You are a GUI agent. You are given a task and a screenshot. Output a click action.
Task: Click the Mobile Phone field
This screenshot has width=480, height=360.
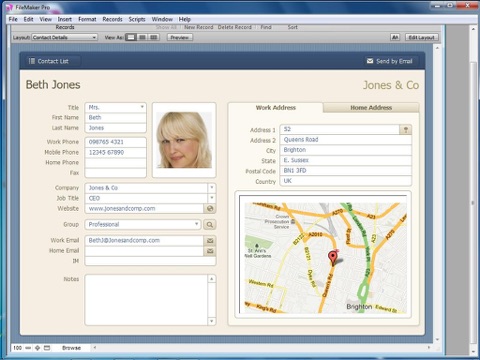click(x=115, y=152)
